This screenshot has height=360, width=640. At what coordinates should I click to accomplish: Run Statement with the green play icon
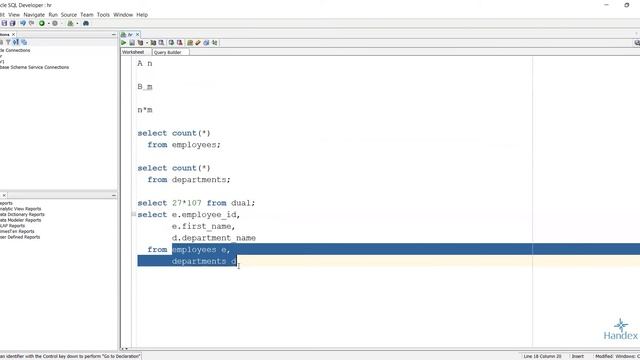tap(123, 42)
